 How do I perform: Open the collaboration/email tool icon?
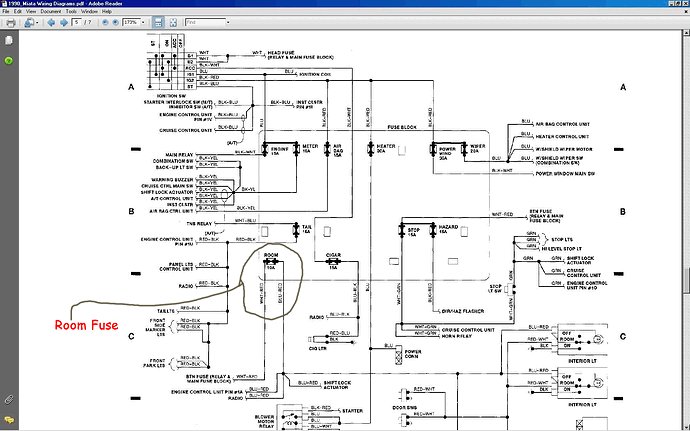(29, 22)
